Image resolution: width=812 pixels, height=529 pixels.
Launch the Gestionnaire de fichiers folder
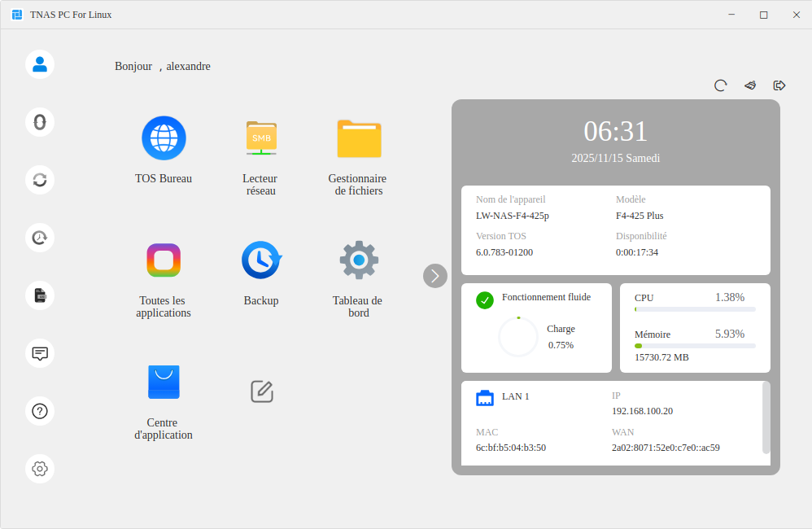click(x=359, y=138)
